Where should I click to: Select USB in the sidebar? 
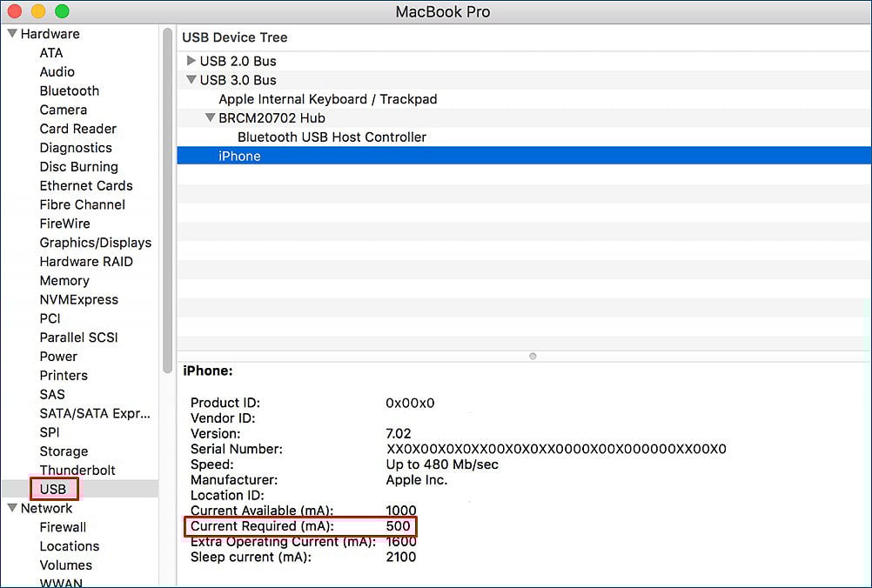[53, 489]
